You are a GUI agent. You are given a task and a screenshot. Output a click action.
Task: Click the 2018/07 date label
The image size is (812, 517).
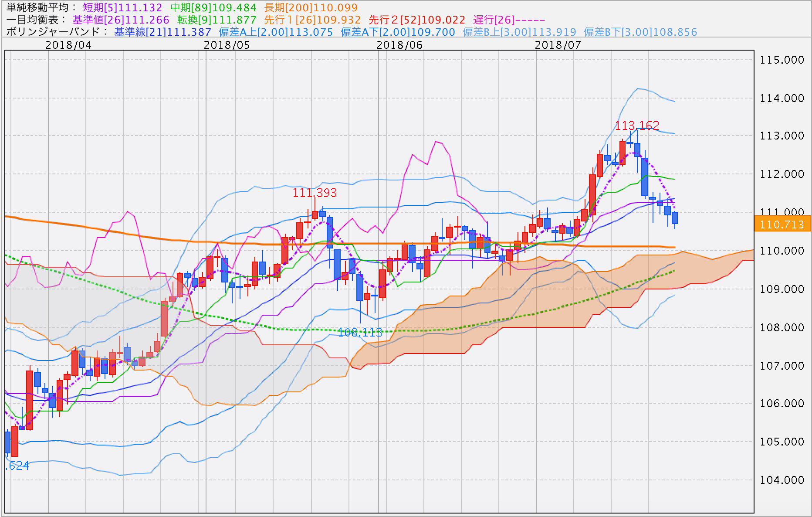[558, 45]
